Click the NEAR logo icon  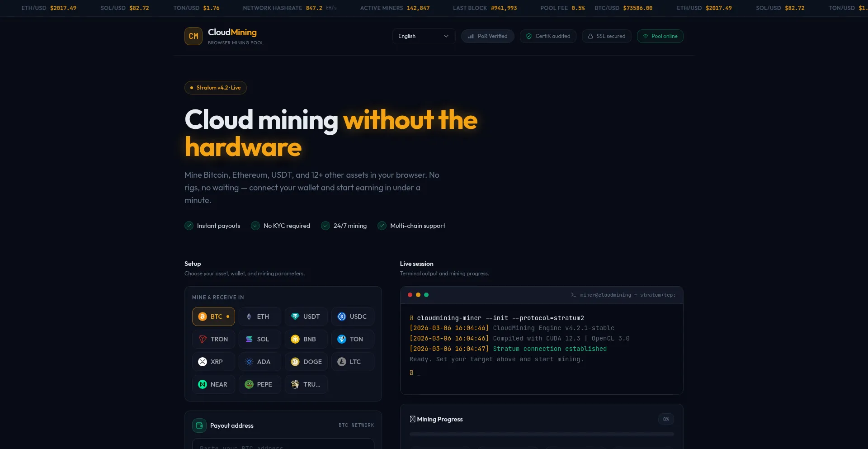tap(203, 384)
